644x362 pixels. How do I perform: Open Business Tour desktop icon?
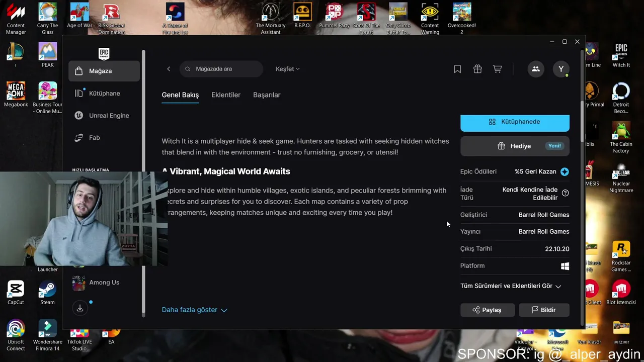47,98
